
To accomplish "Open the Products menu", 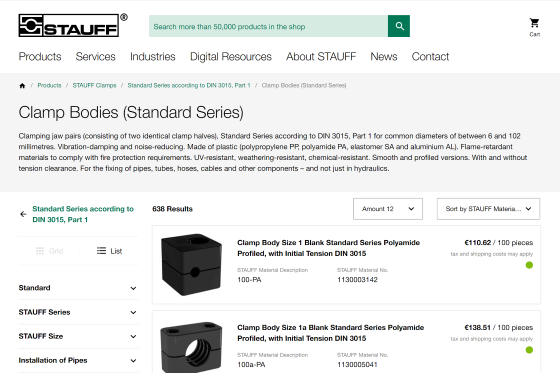I will (40, 56).
